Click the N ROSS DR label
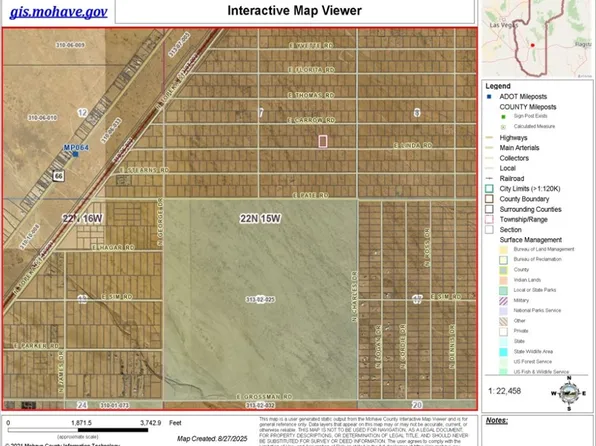The width and height of the screenshot is (596, 446). click(x=426, y=247)
